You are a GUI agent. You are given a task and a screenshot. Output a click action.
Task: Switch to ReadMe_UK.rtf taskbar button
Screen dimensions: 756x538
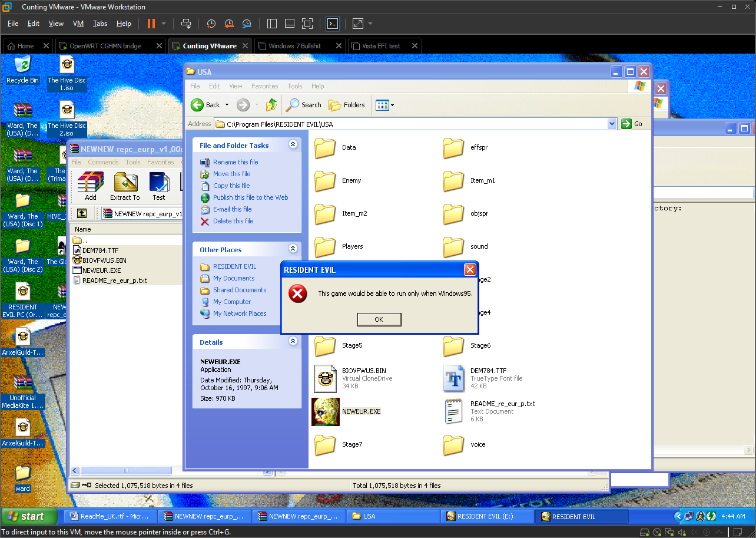tap(110, 516)
